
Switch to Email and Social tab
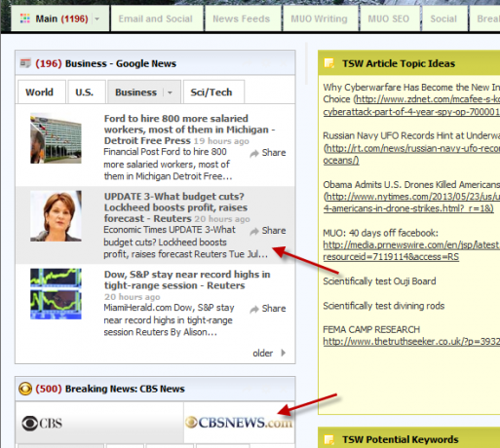[157, 19]
